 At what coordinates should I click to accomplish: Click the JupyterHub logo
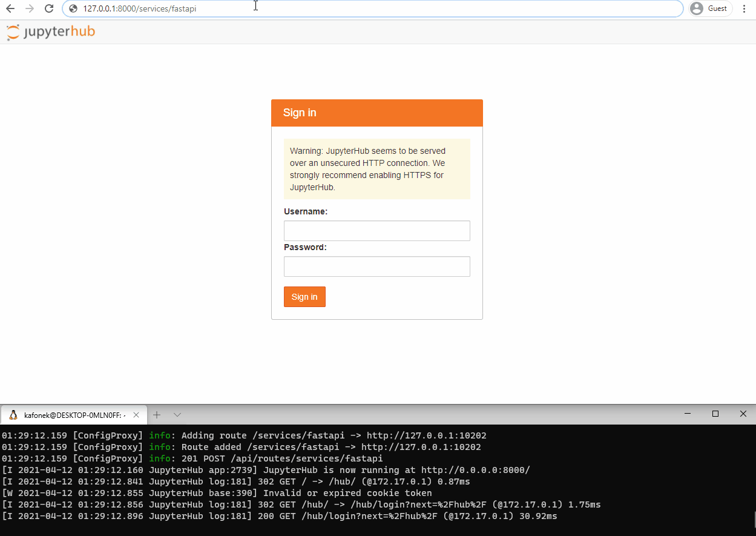pyautogui.click(x=51, y=32)
